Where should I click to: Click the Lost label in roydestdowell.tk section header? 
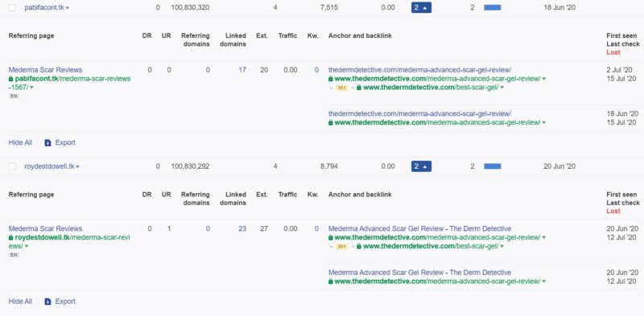(x=613, y=211)
